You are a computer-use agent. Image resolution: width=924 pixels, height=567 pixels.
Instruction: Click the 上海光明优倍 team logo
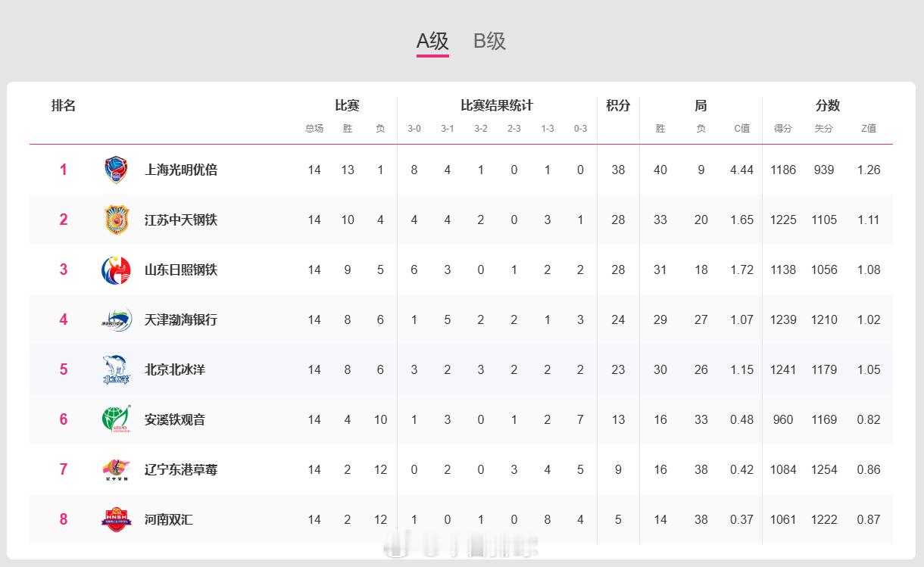pyautogui.click(x=116, y=170)
